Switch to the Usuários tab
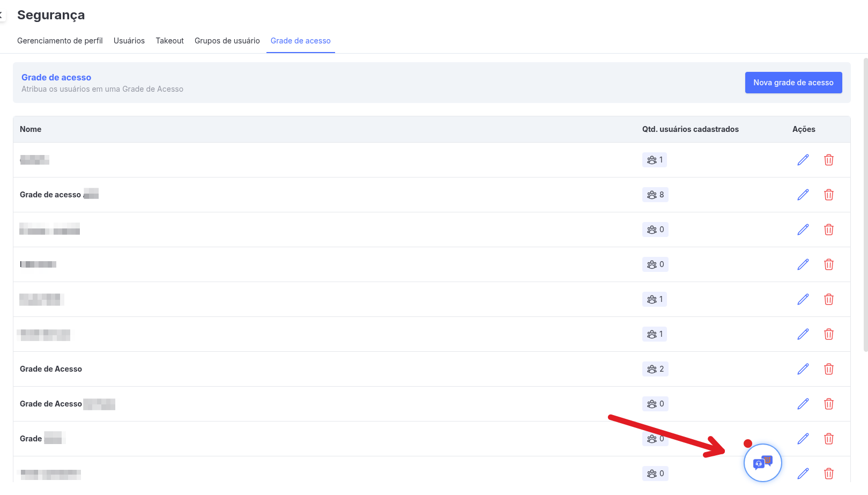Screen dimensions: 868x495 pos(129,41)
